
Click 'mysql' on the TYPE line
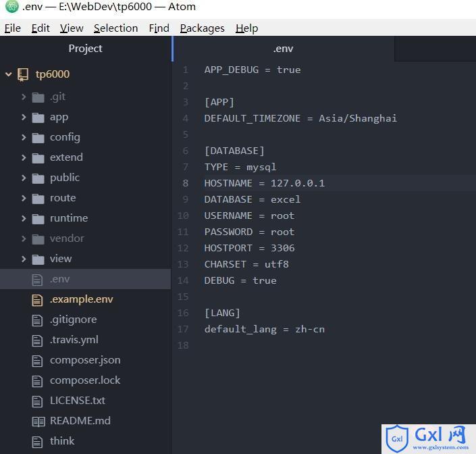point(261,168)
